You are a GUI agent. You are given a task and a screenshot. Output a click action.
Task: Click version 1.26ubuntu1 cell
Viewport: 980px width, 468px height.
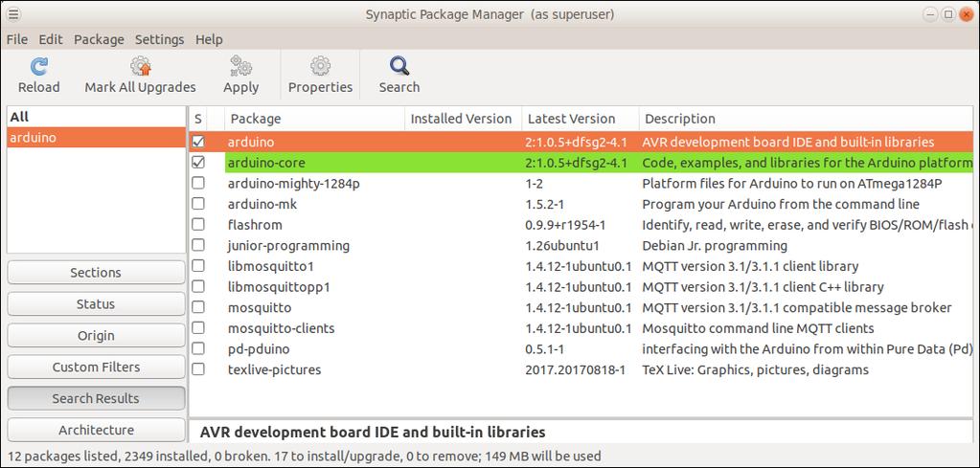click(562, 246)
